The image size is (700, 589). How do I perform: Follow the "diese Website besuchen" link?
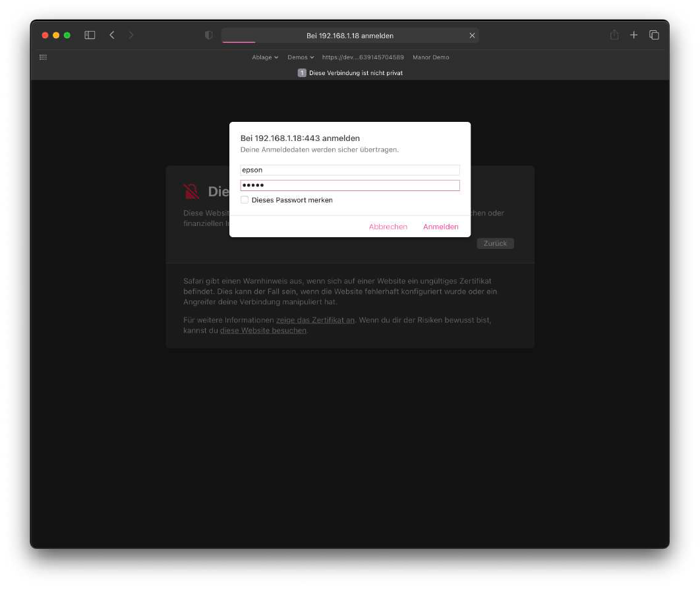click(x=264, y=331)
